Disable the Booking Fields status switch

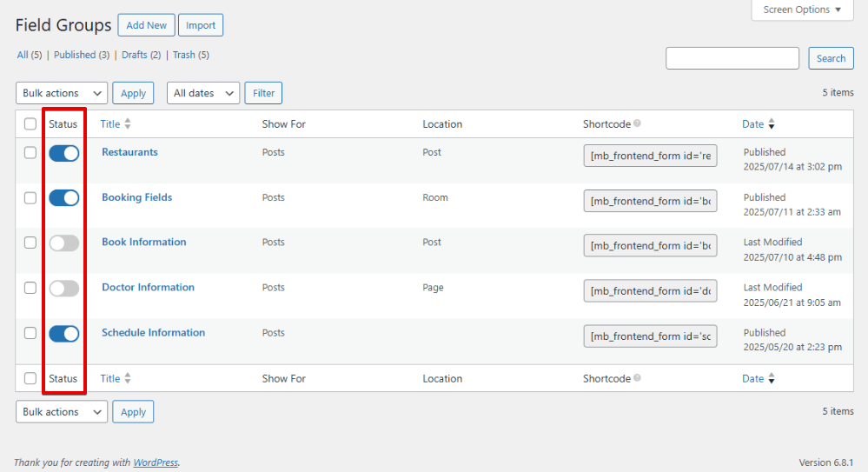tap(64, 198)
